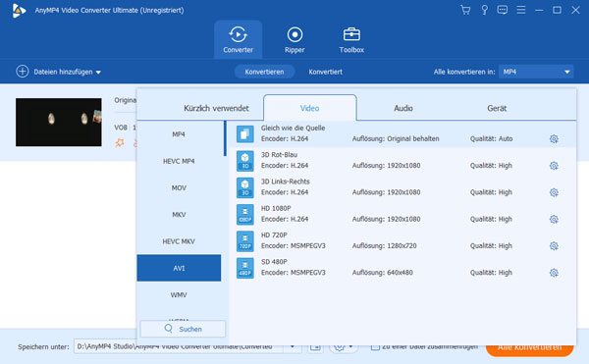This screenshot has width=589, height=364.
Task: Select WMV in the format list
Action: (179, 295)
